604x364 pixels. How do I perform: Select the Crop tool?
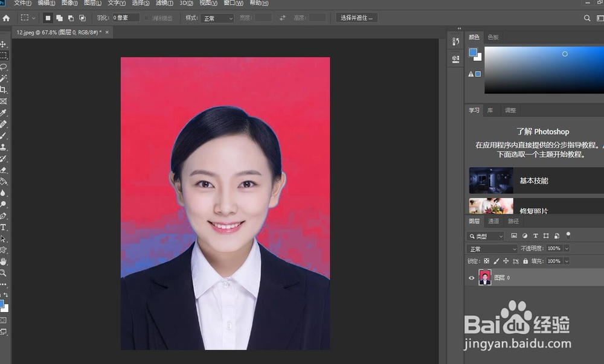(x=3, y=89)
